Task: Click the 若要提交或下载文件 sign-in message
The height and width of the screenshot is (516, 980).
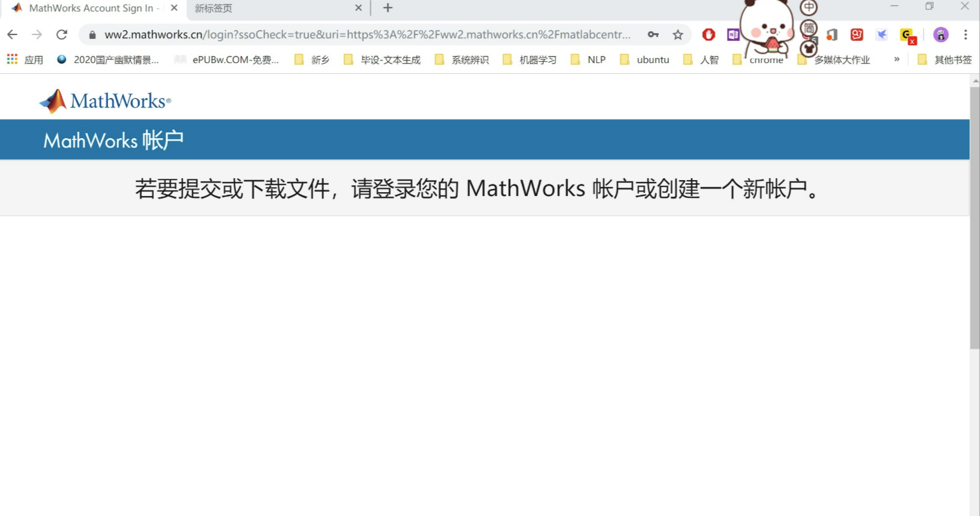Action: click(x=478, y=188)
